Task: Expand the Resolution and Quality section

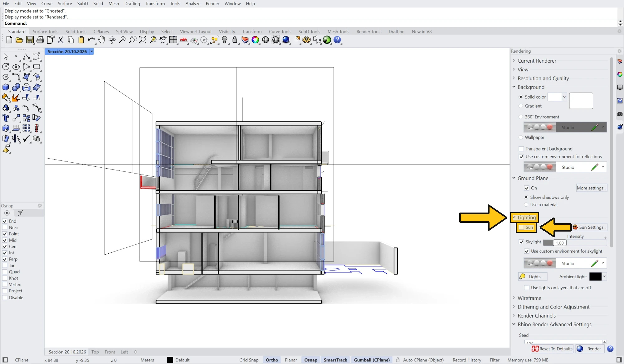Action: [514, 78]
